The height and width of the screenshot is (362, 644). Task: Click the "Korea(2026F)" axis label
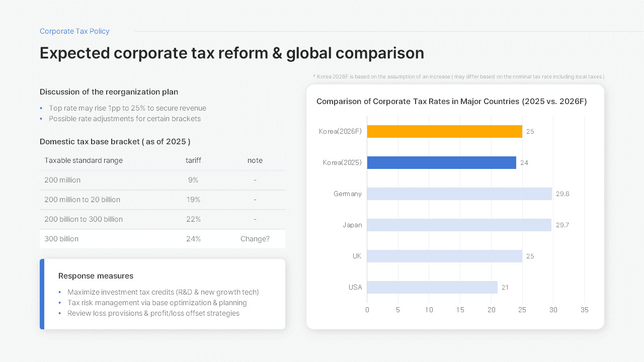[x=340, y=131]
